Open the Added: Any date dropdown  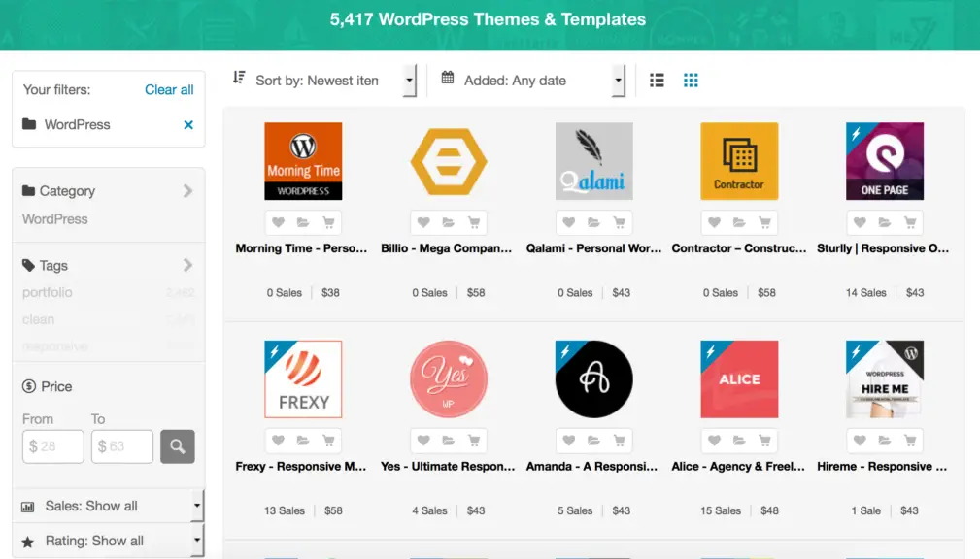(x=531, y=81)
